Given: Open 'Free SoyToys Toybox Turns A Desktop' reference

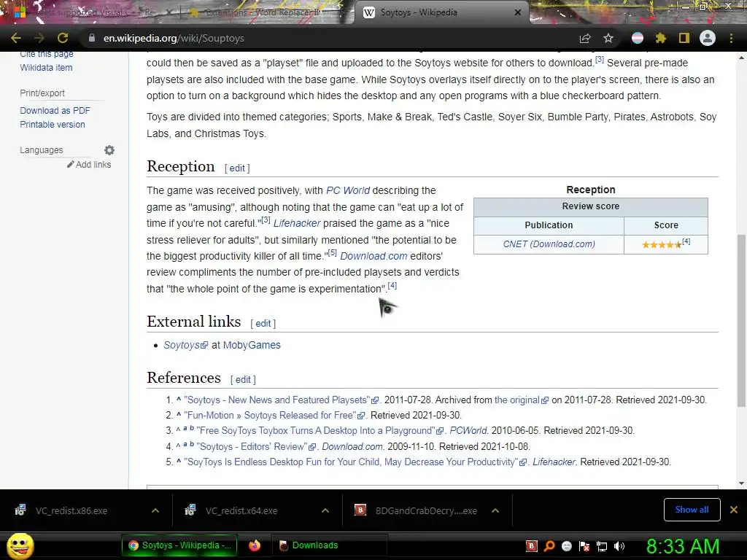Looking at the screenshot, I should [320, 430].
